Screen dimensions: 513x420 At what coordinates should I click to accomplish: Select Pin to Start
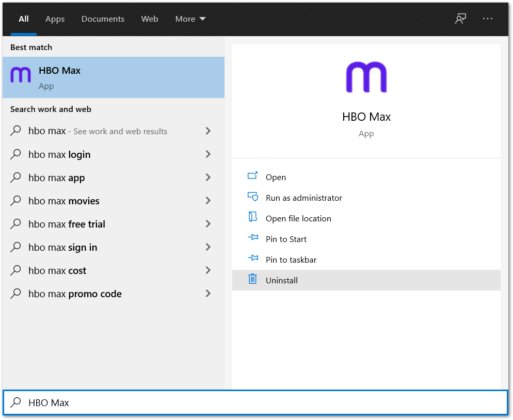click(366, 239)
